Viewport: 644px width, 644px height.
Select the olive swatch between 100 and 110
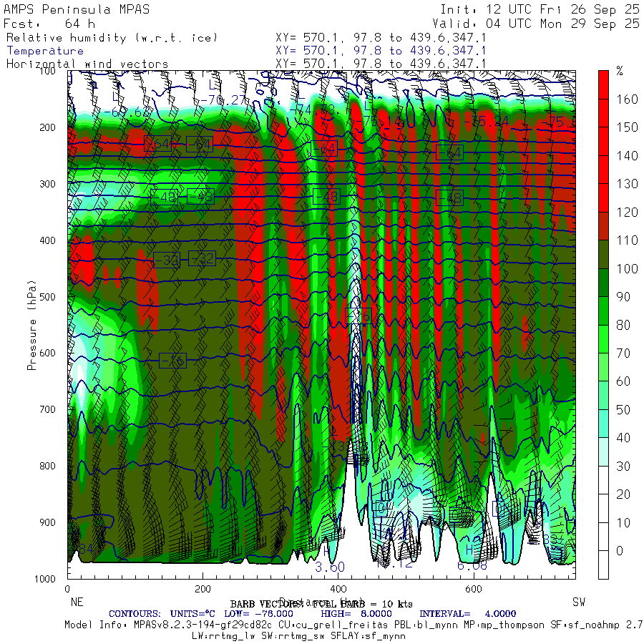[603, 254]
